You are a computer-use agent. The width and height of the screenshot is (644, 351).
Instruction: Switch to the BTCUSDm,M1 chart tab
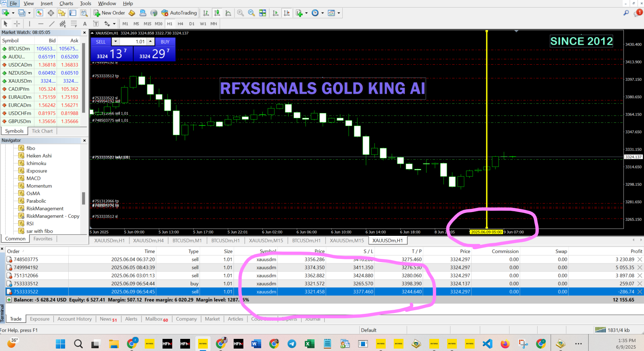[187, 241]
